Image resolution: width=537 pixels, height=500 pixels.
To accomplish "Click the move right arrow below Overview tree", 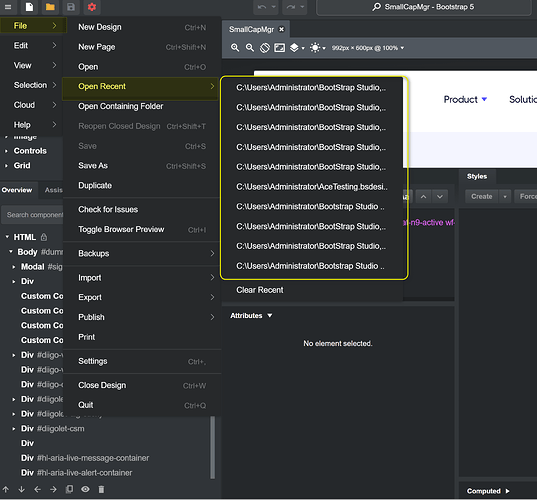I will (53, 489).
